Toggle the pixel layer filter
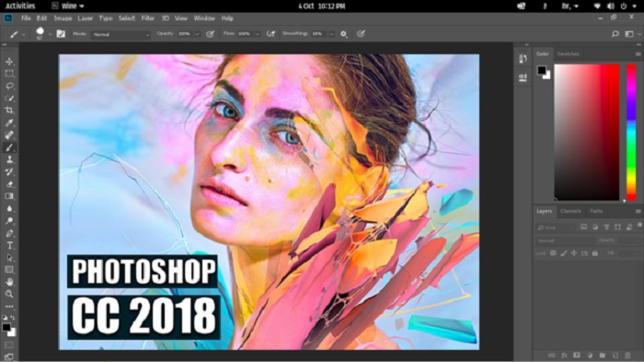Screen dimensions: 644x362 (x=583, y=228)
